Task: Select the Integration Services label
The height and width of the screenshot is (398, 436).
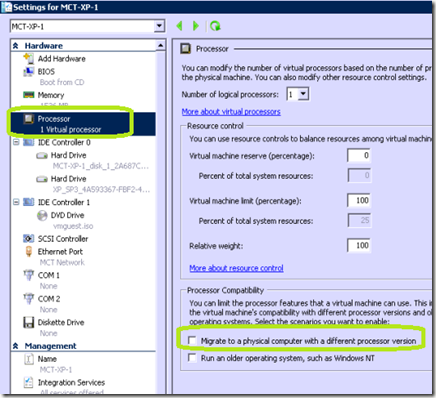Action: coord(71,382)
